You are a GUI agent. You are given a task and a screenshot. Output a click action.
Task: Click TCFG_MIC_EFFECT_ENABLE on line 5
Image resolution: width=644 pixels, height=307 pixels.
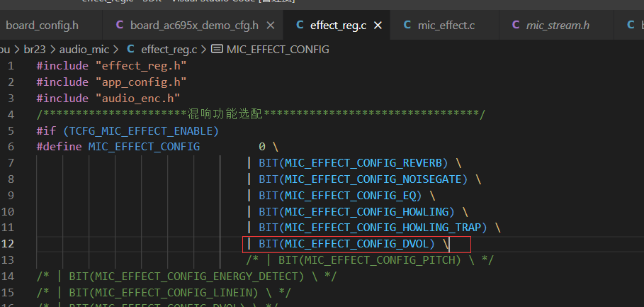(x=141, y=131)
